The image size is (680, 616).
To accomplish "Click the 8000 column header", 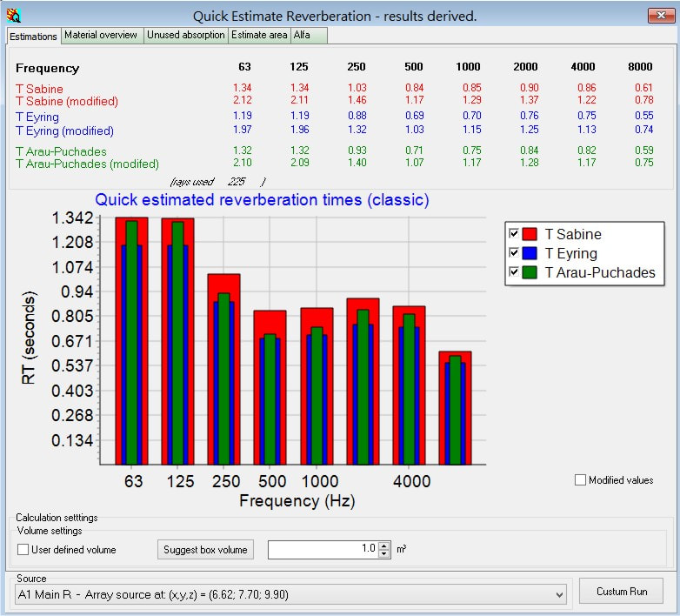I will [640, 67].
